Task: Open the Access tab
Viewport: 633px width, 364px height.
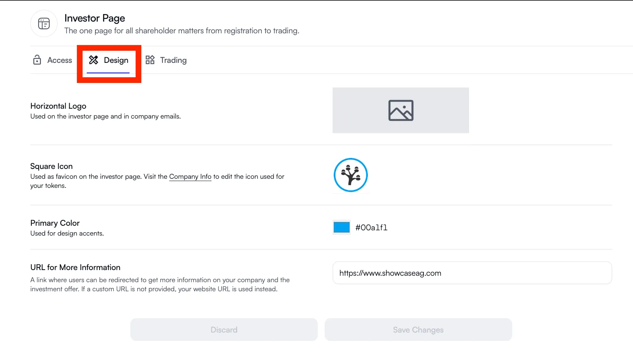Action: (59, 60)
